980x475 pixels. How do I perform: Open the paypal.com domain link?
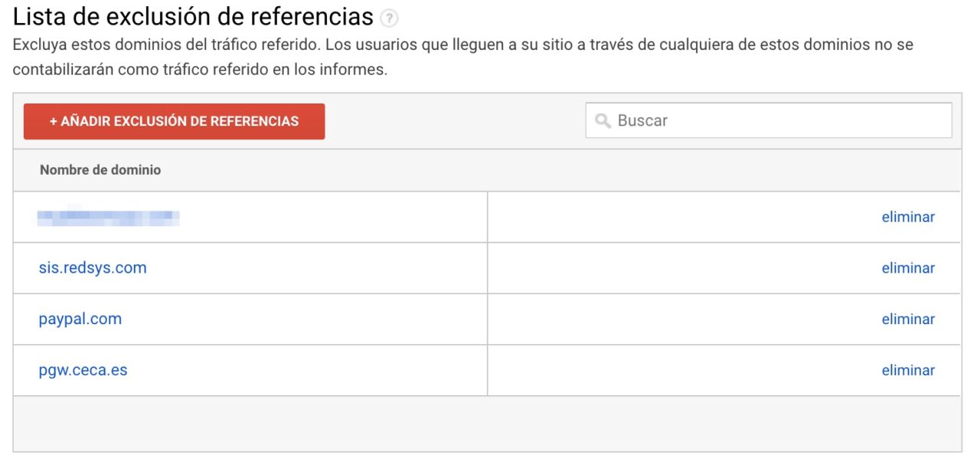80,319
